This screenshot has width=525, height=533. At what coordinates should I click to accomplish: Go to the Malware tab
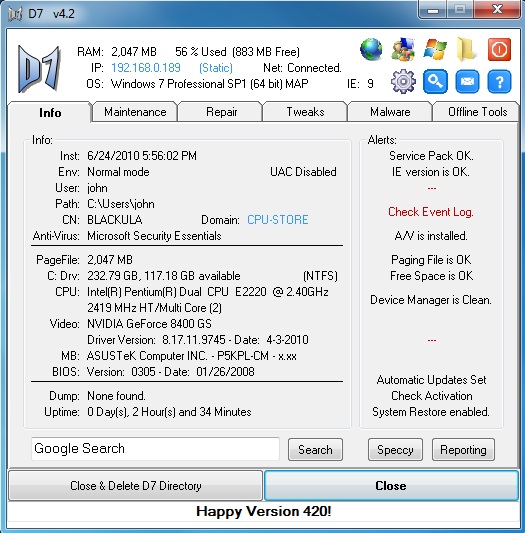(390, 111)
